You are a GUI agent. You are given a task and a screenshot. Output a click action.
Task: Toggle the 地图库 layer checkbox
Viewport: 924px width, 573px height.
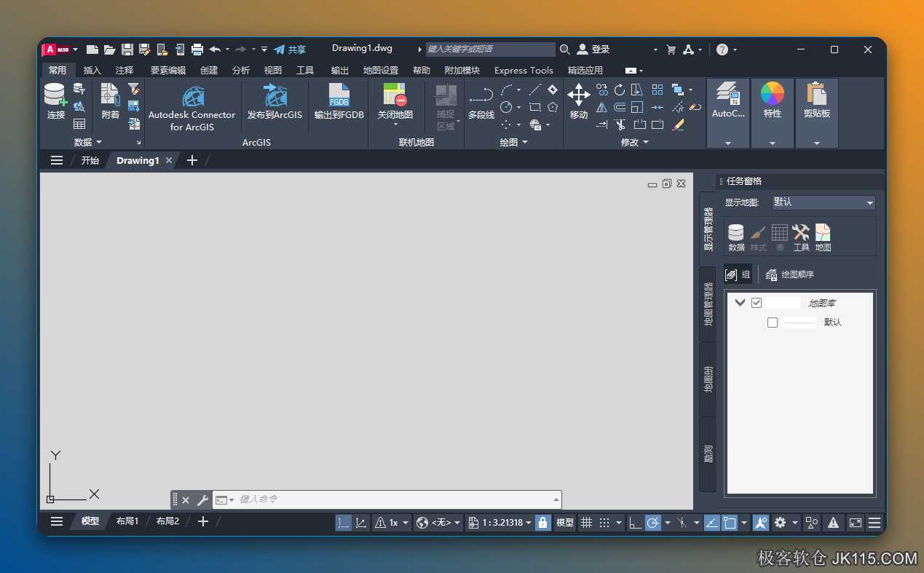tap(757, 303)
